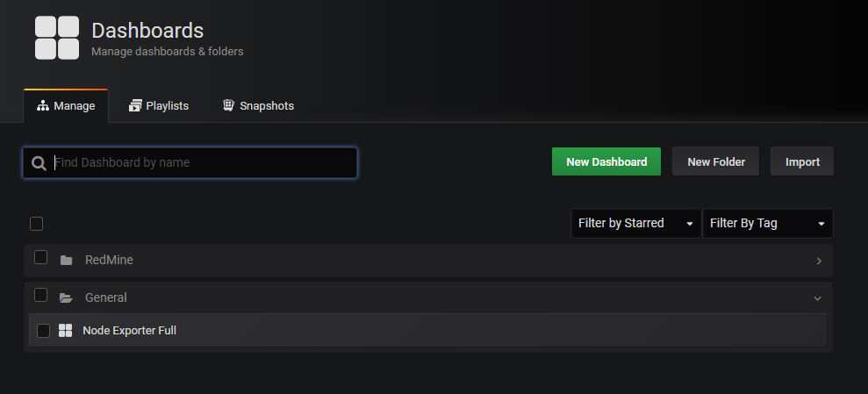The width and height of the screenshot is (868, 394).
Task: Click the Manage tab sitemap icon
Action: 43,105
